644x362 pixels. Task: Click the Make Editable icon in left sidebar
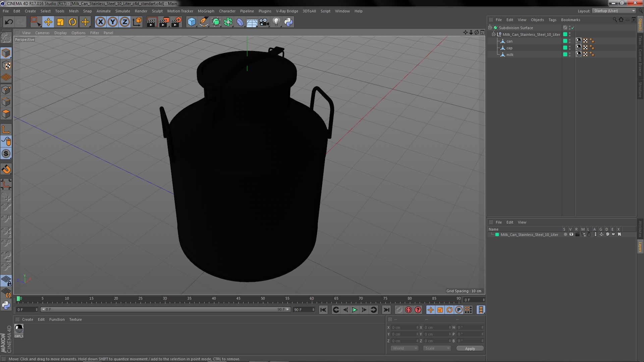click(6, 37)
